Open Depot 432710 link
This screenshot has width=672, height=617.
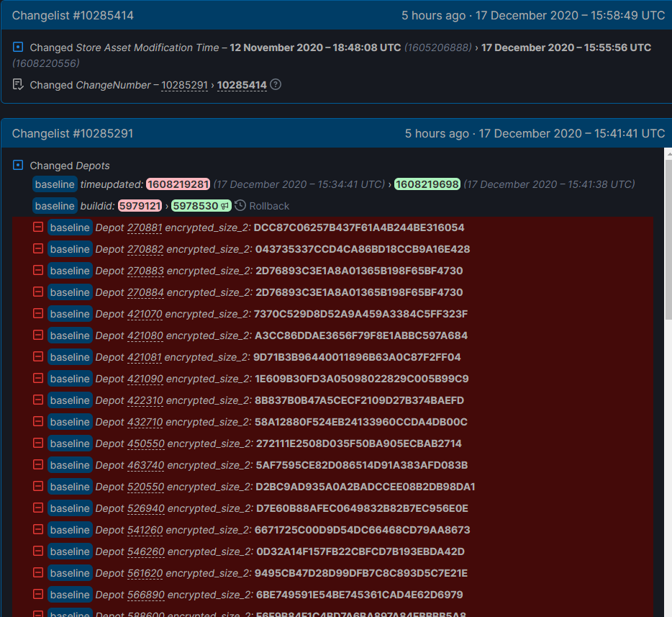tap(145, 422)
